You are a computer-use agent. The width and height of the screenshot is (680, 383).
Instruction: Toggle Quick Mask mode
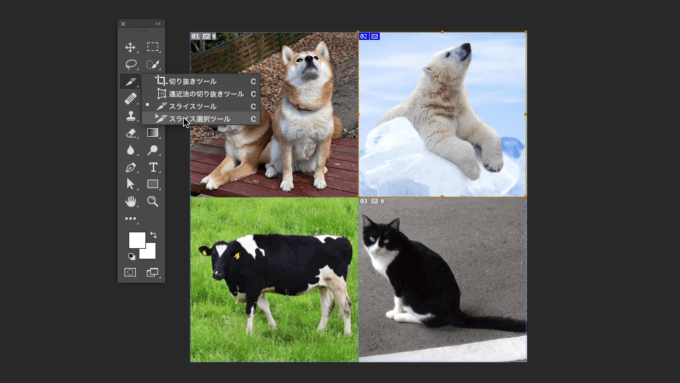pos(130,272)
